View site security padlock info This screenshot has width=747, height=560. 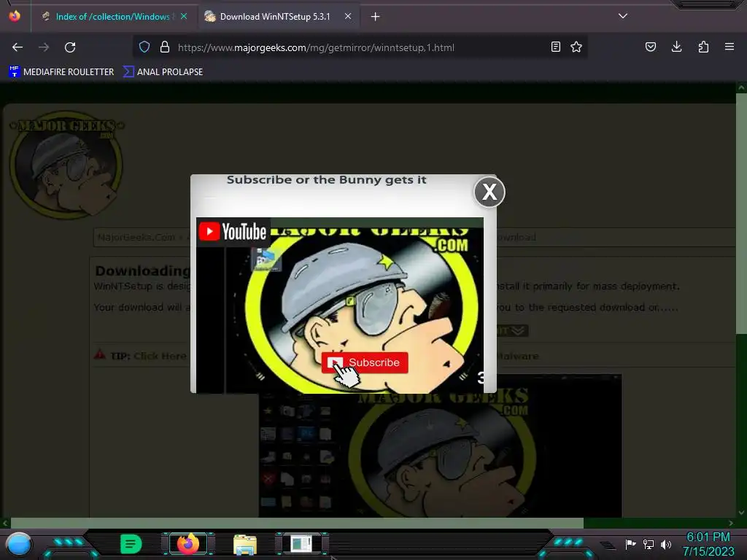tap(165, 47)
